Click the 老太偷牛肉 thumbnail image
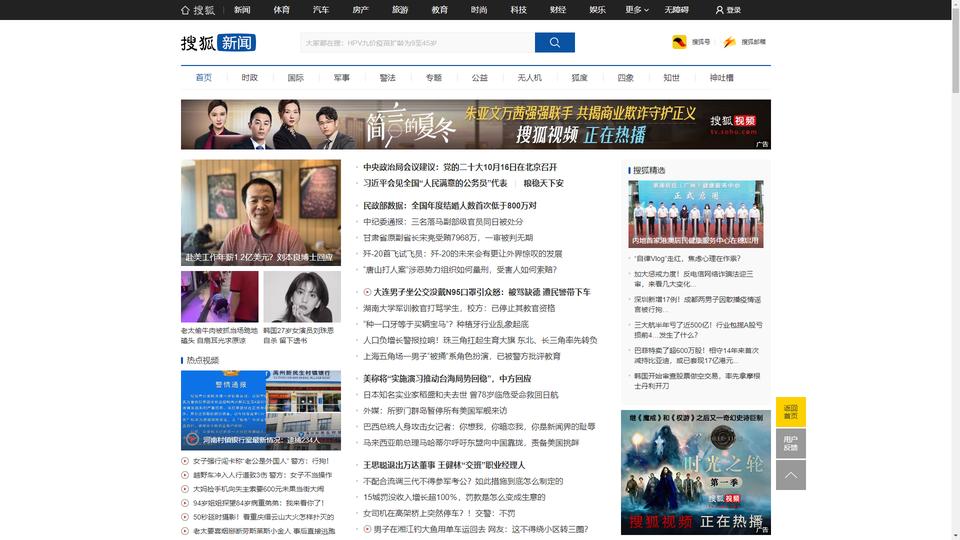The height and width of the screenshot is (540, 960). 219,297
